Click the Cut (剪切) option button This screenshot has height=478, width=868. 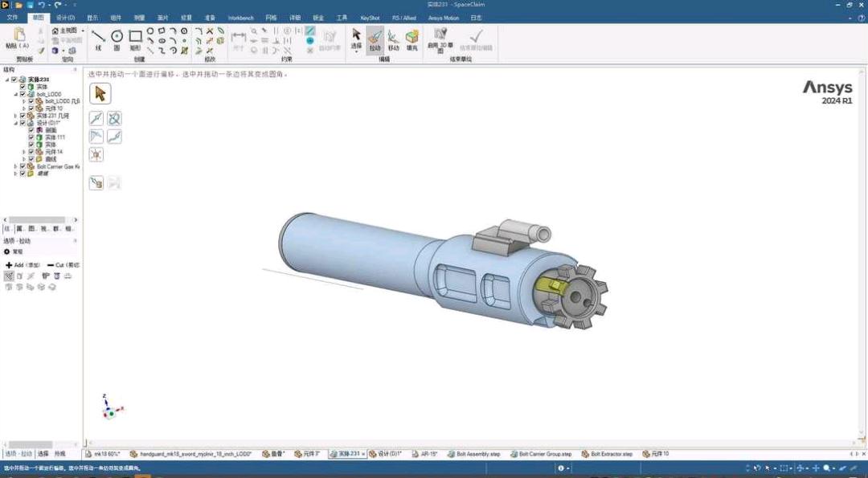[x=63, y=264]
